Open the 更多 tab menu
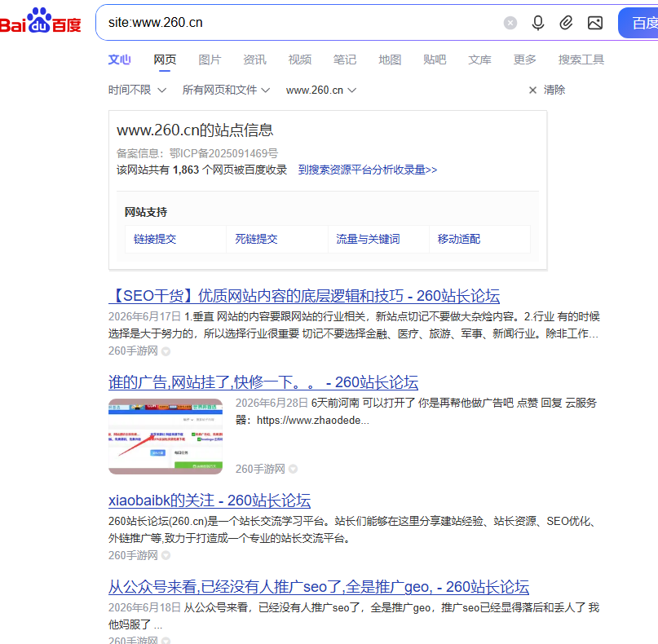The width and height of the screenshot is (658, 644). (x=524, y=60)
